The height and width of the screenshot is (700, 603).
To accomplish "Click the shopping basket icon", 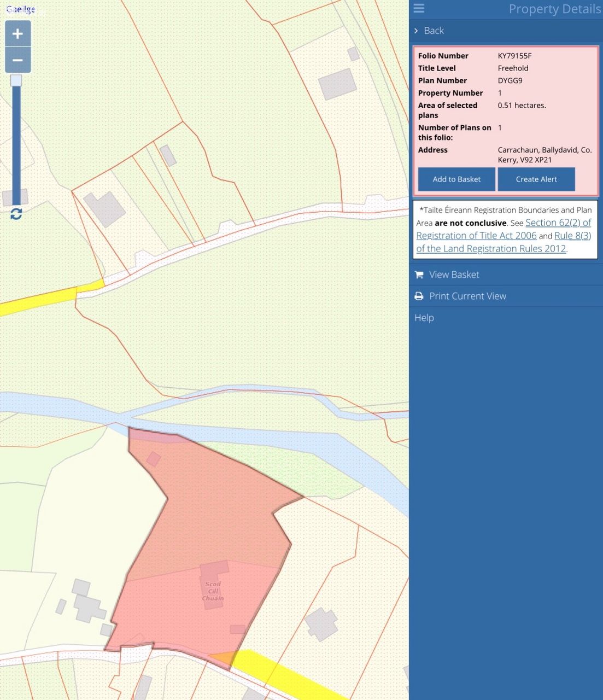I will pos(419,275).
